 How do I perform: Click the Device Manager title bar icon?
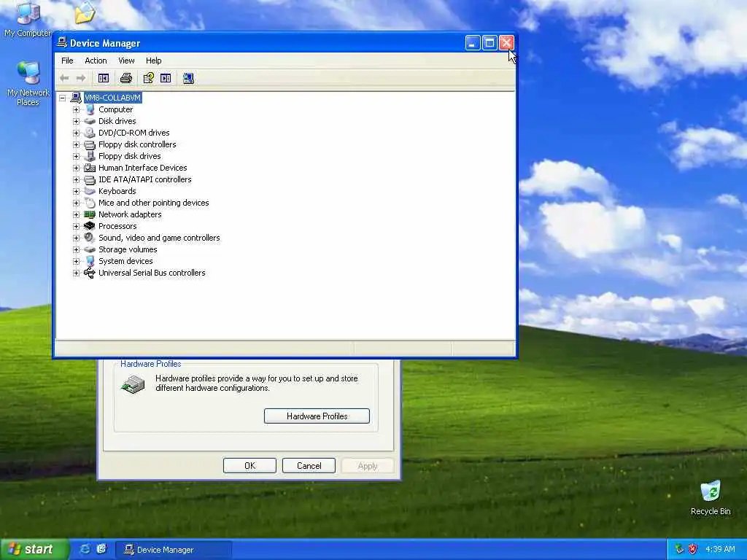click(62, 43)
